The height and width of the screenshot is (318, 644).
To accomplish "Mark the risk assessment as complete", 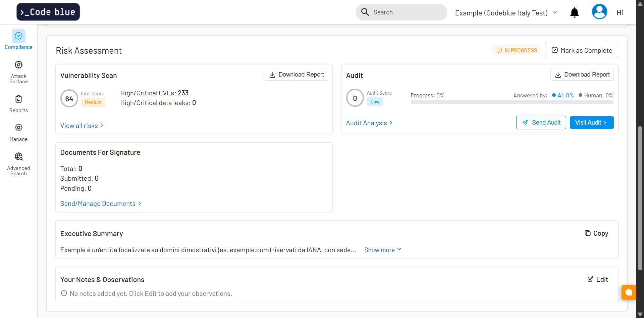I will pos(581,50).
